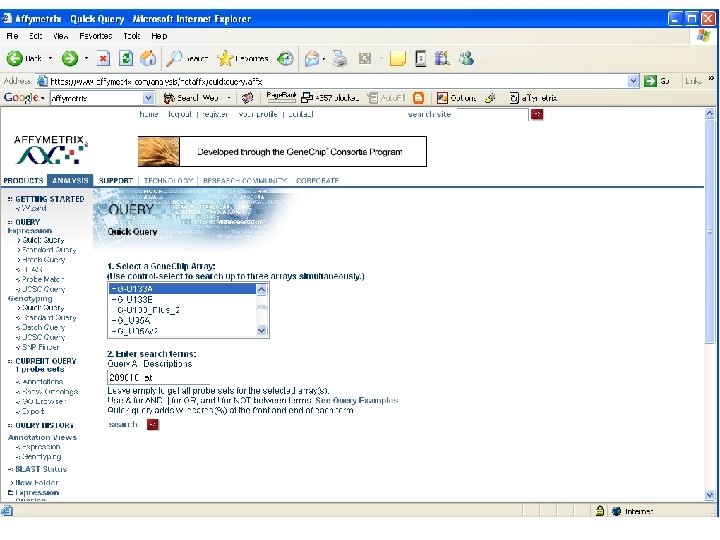Screen dimensions: 720x540
Task: Click the Research book toolbar icon
Action: pyautogui.click(x=442, y=58)
